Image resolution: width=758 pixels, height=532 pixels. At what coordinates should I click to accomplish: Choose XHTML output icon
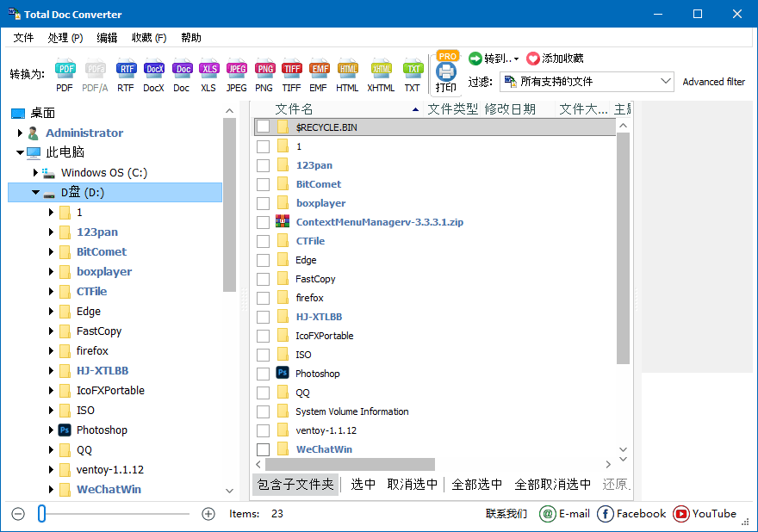(381, 69)
